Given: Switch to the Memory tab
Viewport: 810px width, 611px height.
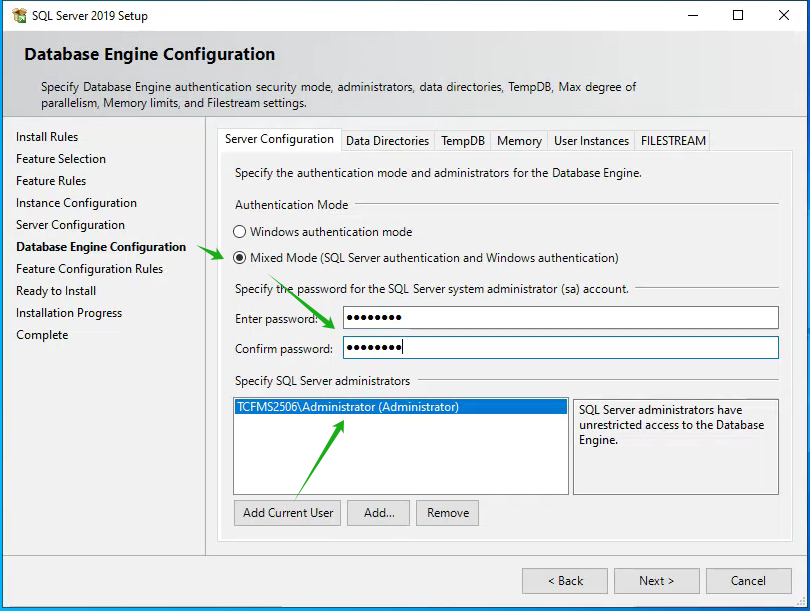Looking at the screenshot, I should (x=519, y=140).
